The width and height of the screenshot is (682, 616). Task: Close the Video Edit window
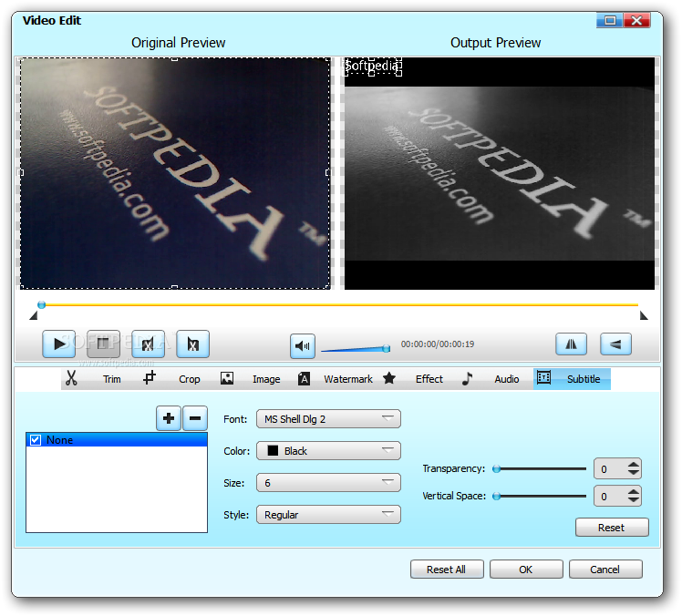[636, 20]
